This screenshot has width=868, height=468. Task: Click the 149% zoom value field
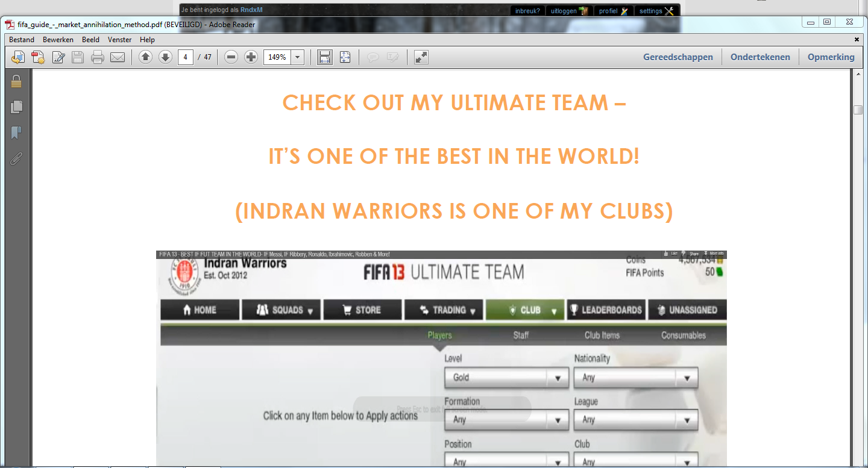pos(277,57)
